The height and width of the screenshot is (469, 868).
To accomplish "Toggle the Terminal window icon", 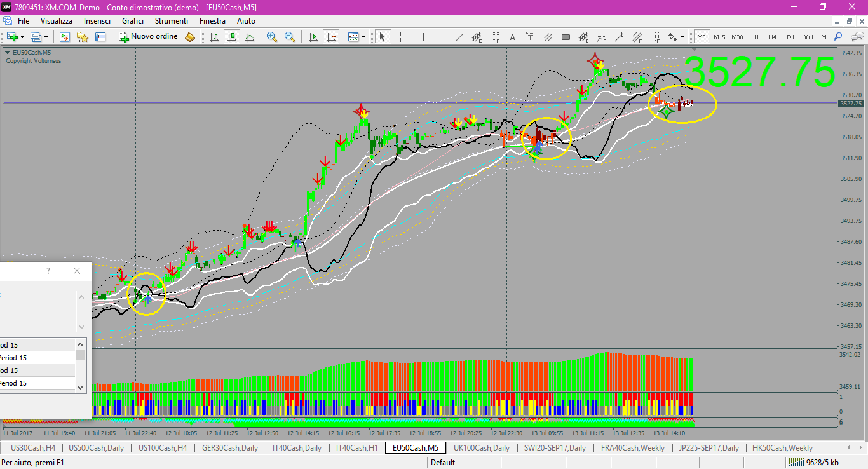I will [x=100, y=37].
